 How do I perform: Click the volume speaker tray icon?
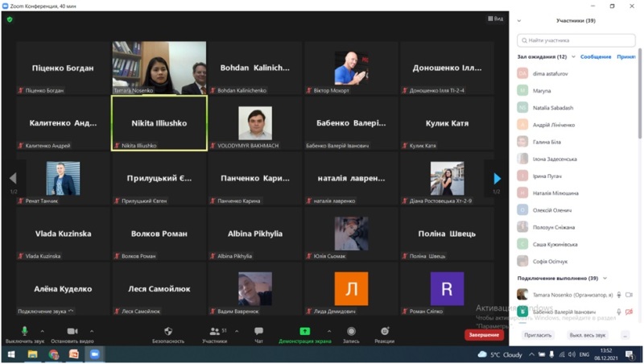coord(572,354)
